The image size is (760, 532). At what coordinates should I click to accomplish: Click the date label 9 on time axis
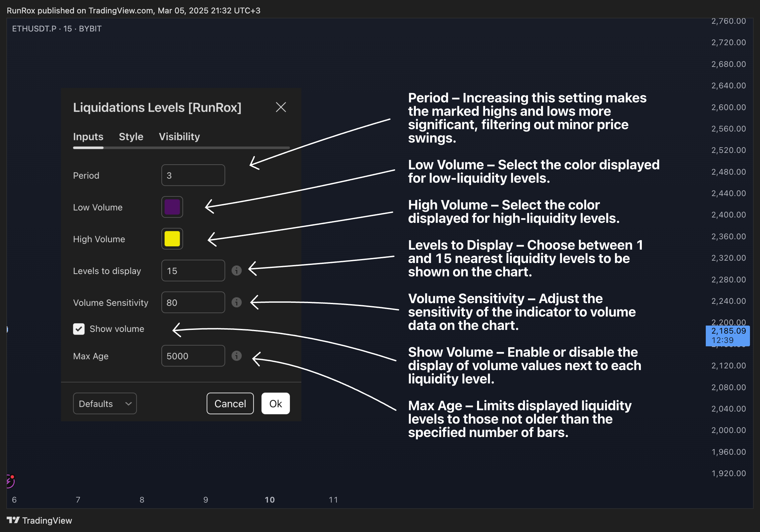click(x=206, y=500)
